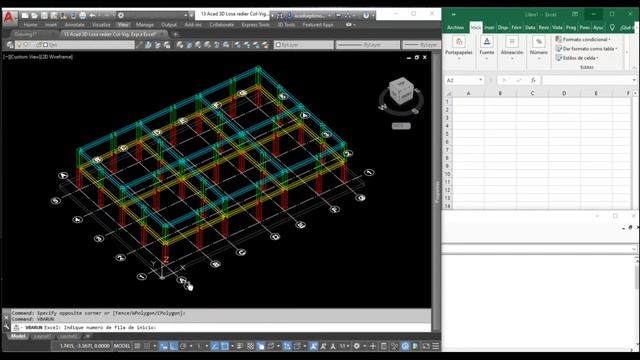Open the Manage ribbon tab in AutoCAD
Image resolution: width=640 pixels, height=360 pixels.
pos(145,25)
